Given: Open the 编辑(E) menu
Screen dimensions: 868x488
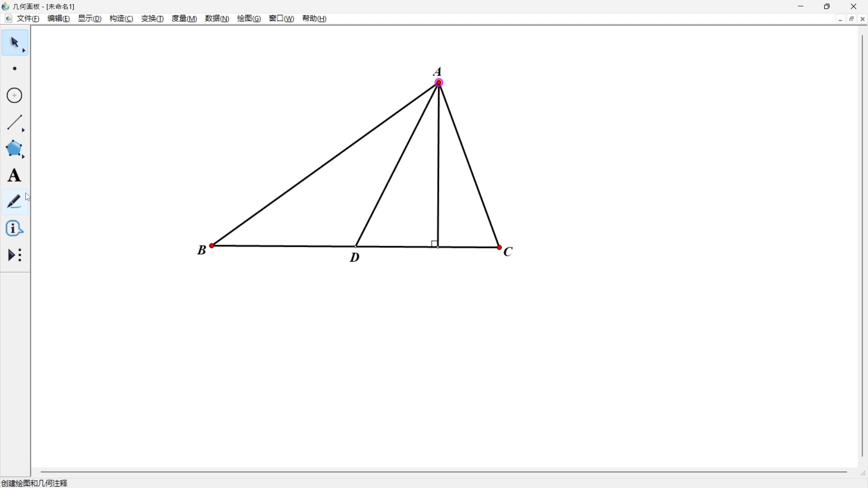Looking at the screenshot, I should click(59, 19).
